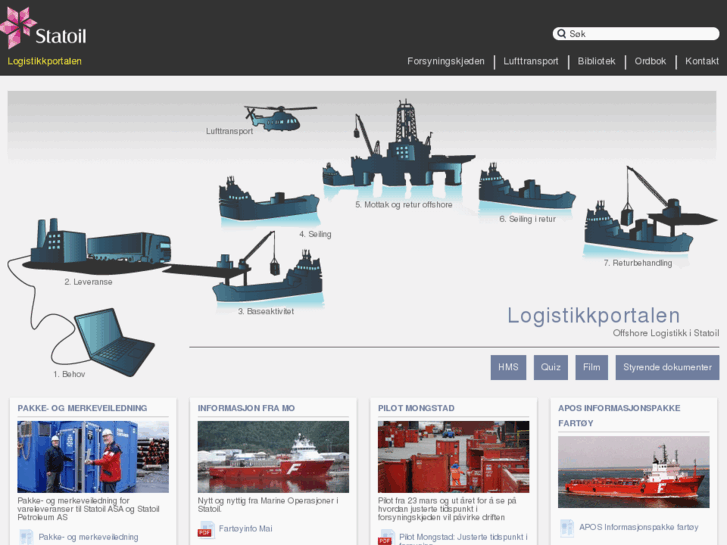Viewport: 727px width, 545px height.
Task: Click the red containers Pilot Mongstad photo
Action: [x=453, y=457]
